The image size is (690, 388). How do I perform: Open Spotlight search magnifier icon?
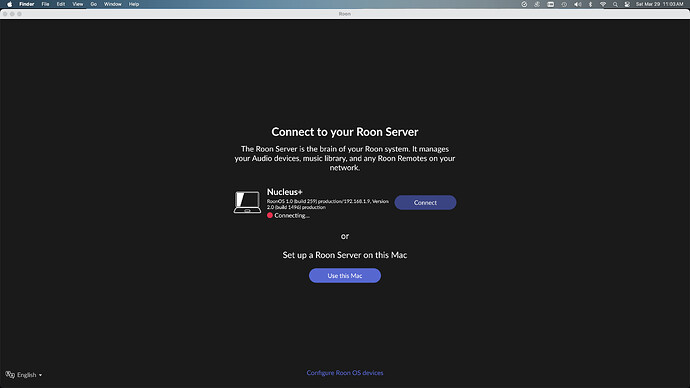click(615, 4)
